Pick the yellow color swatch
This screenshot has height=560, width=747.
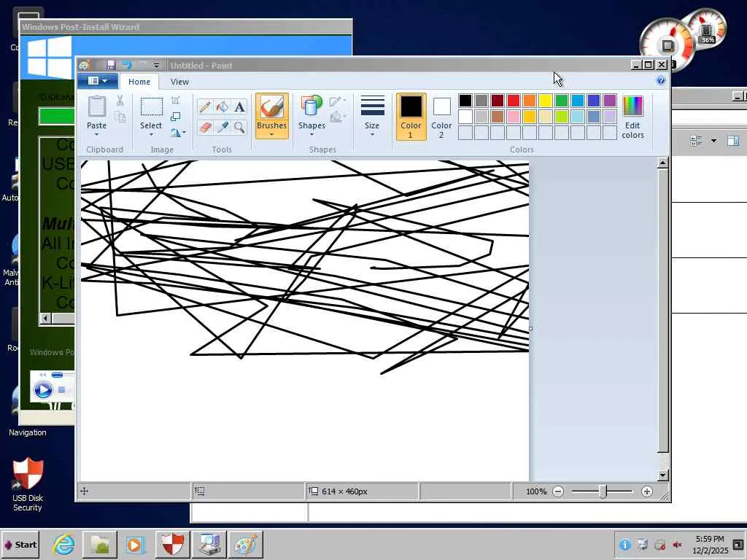coord(546,101)
